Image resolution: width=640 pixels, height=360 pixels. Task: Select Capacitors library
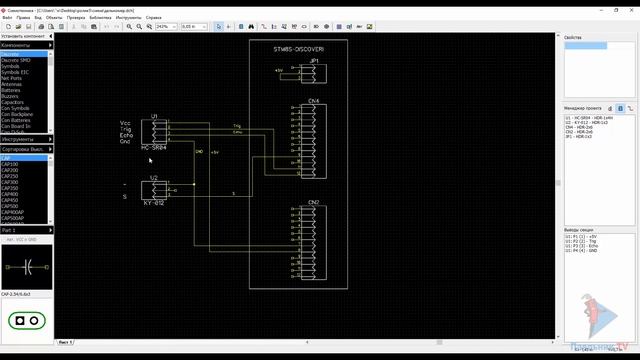(24, 102)
